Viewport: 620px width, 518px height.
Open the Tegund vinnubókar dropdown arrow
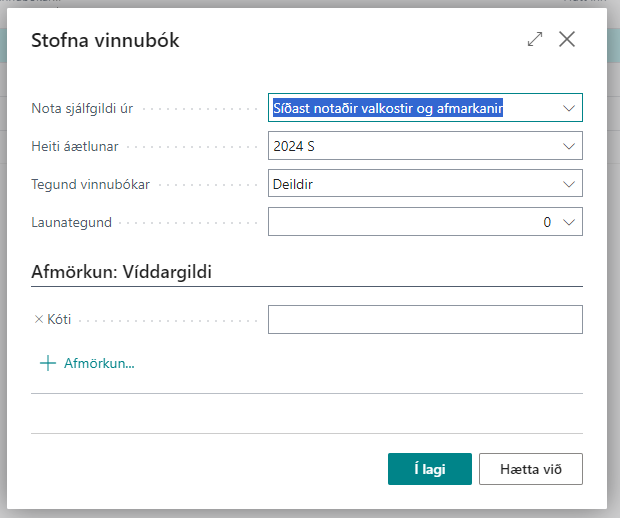(569, 184)
